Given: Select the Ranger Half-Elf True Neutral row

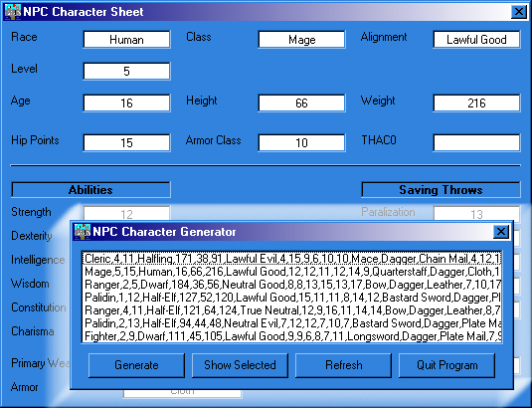Looking at the screenshot, I should click(291, 310).
